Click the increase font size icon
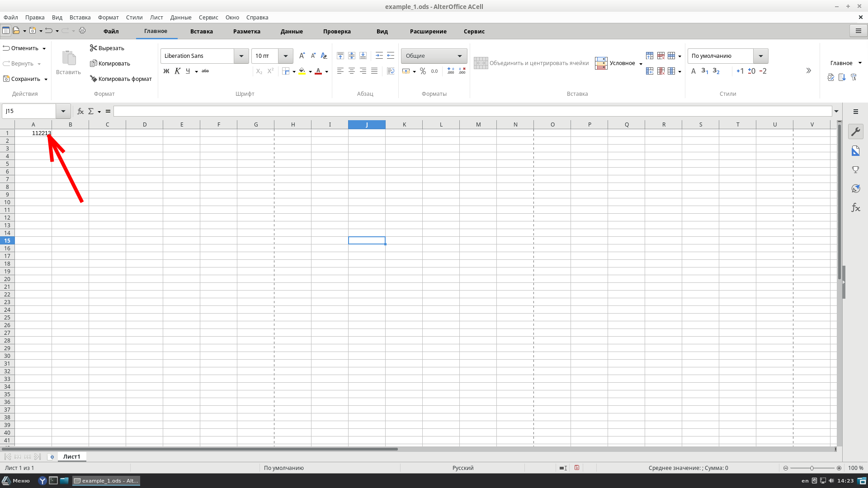868x488 pixels. (x=302, y=56)
